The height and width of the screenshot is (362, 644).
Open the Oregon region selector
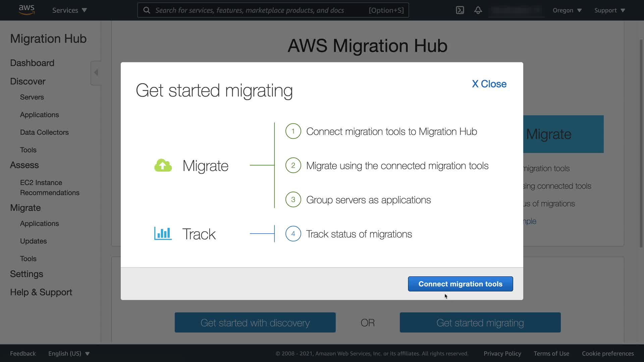click(567, 10)
